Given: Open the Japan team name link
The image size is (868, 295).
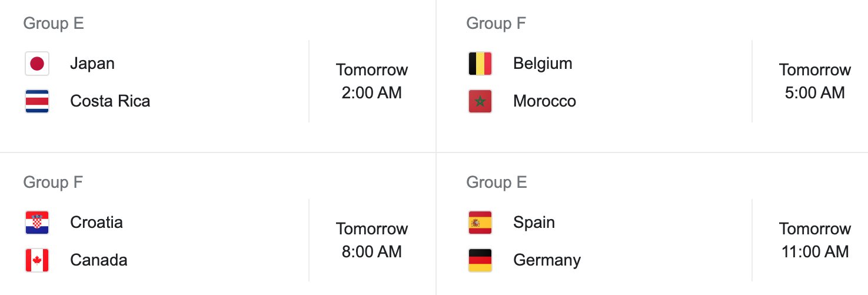Looking at the screenshot, I should pos(92,64).
